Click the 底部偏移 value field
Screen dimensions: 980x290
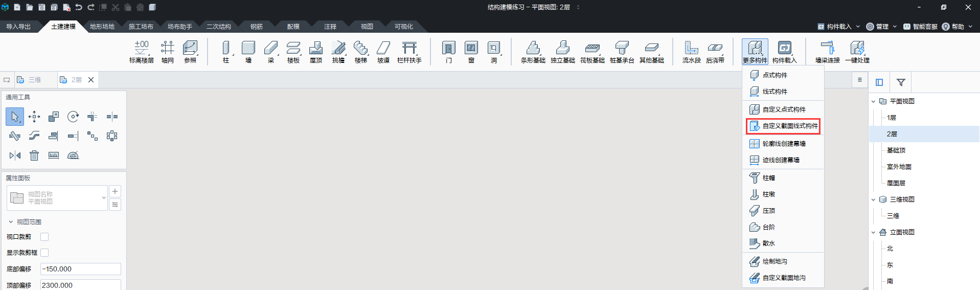pyautogui.click(x=81, y=269)
